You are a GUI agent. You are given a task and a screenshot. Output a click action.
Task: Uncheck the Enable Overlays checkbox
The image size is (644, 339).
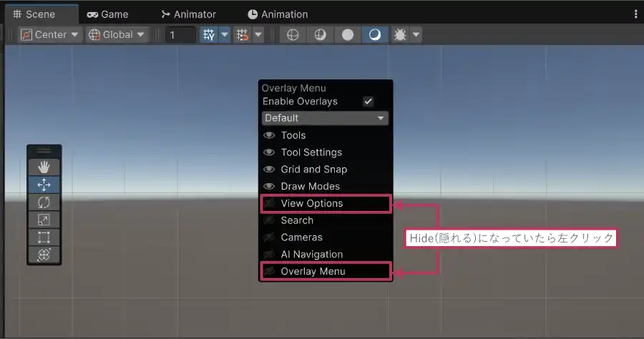[x=369, y=102]
